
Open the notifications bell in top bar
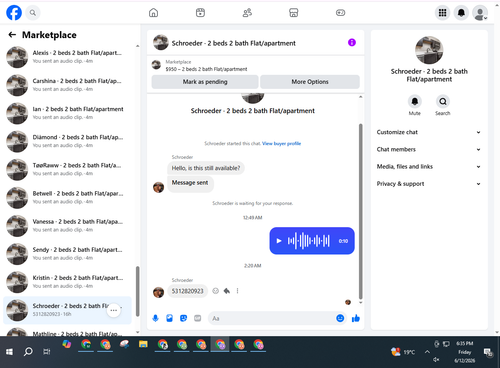461,13
